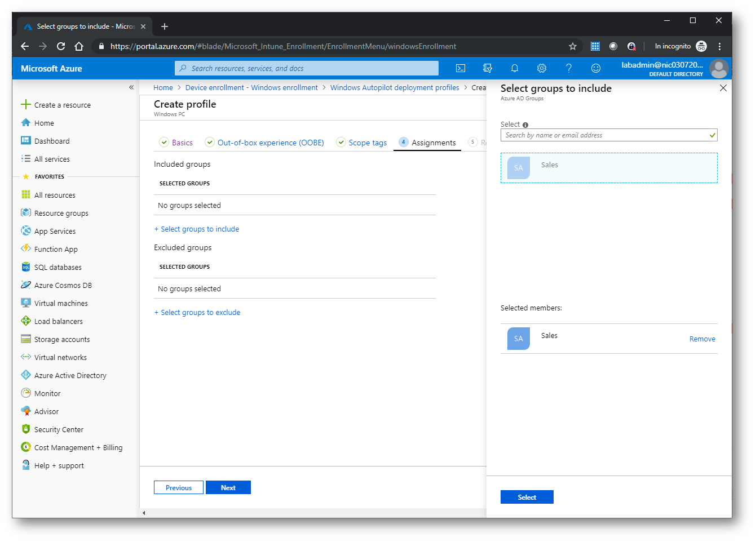Open Azure Cosmos DB icon
Image resolution: width=756 pixels, height=542 pixels.
point(26,285)
